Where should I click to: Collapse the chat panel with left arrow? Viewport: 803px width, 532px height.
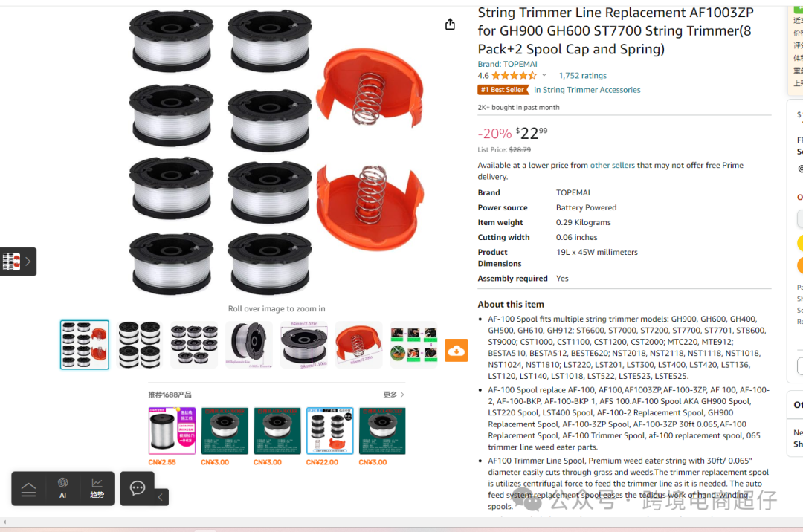click(161, 496)
